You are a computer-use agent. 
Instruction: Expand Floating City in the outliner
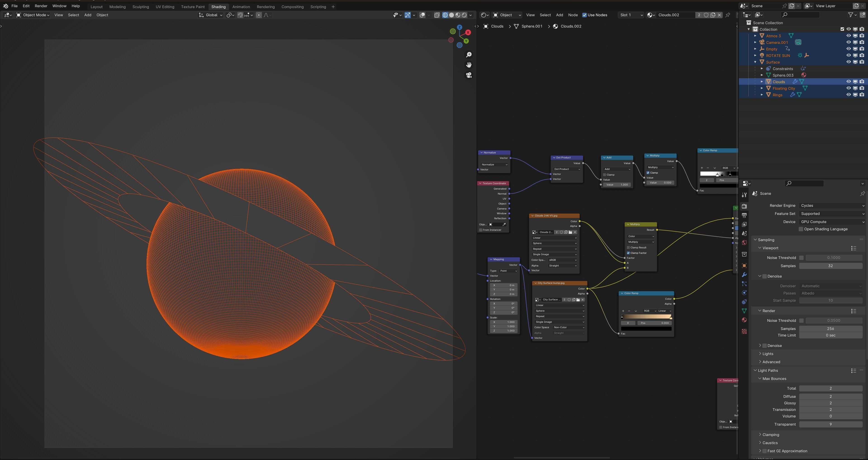click(762, 88)
